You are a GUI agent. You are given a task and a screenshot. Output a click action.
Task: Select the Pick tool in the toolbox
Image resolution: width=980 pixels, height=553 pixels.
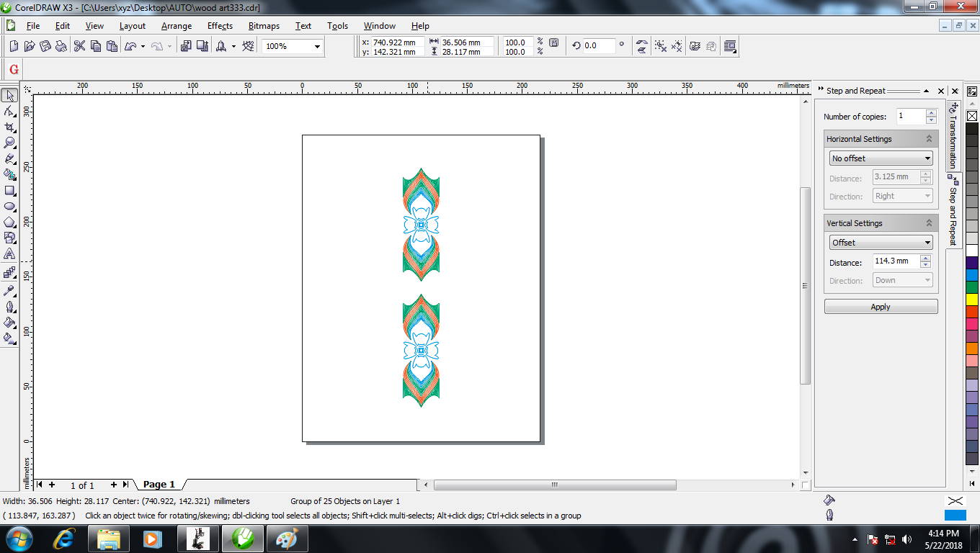(10, 95)
